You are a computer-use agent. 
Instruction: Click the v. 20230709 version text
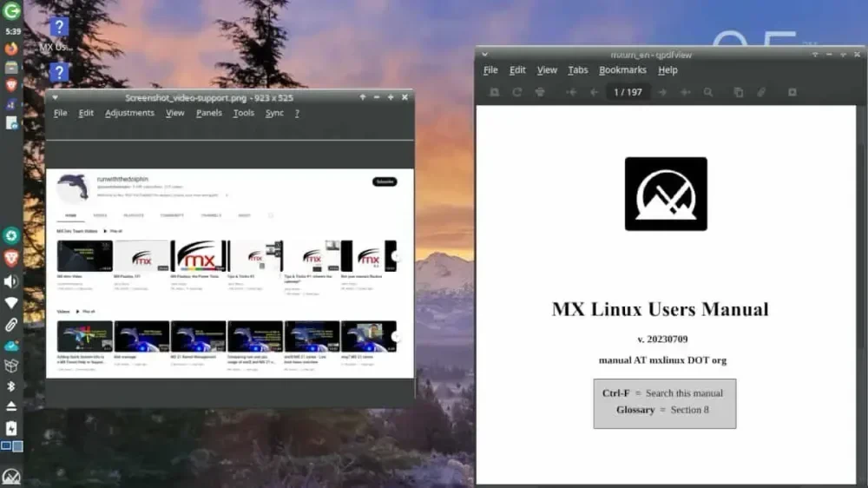coord(662,339)
